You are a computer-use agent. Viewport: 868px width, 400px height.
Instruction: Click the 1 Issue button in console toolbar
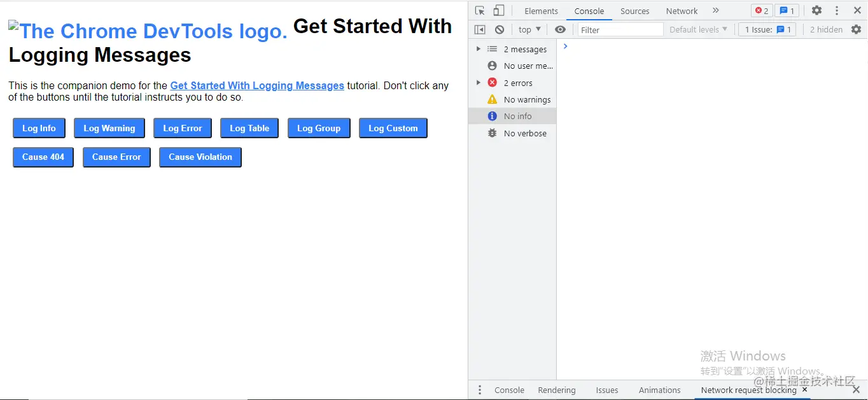(767, 29)
